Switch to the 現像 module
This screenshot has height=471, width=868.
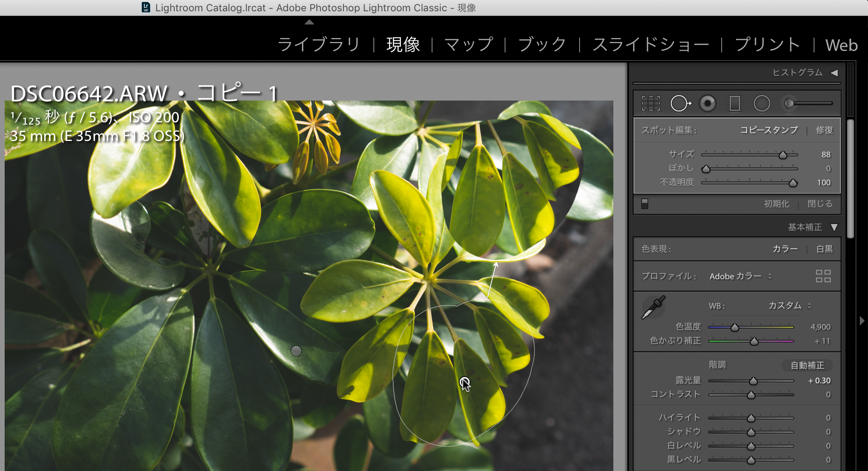(x=403, y=45)
